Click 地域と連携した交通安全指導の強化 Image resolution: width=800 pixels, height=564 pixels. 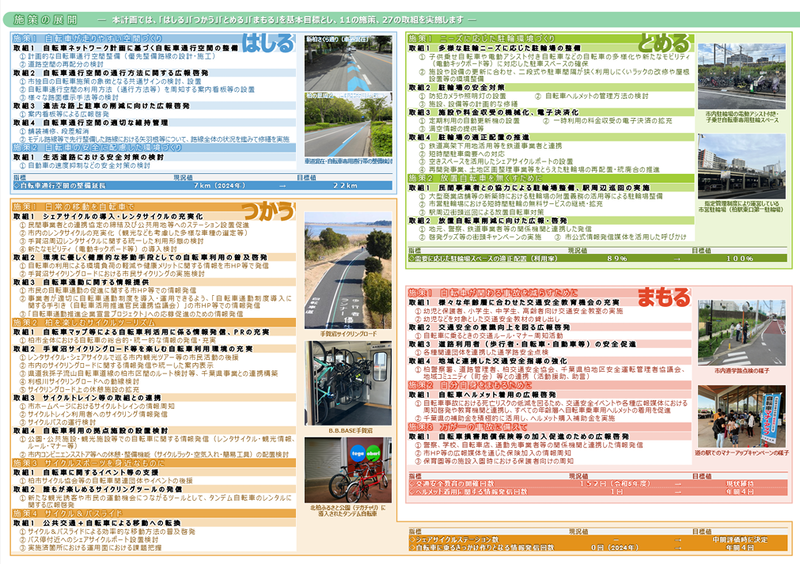coord(503,360)
